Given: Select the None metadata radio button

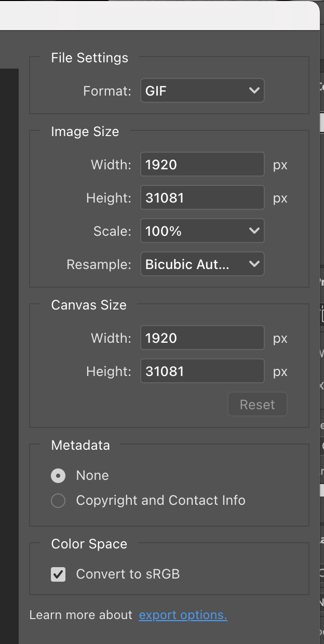Looking at the screenshot, I should tap(58, 475).
